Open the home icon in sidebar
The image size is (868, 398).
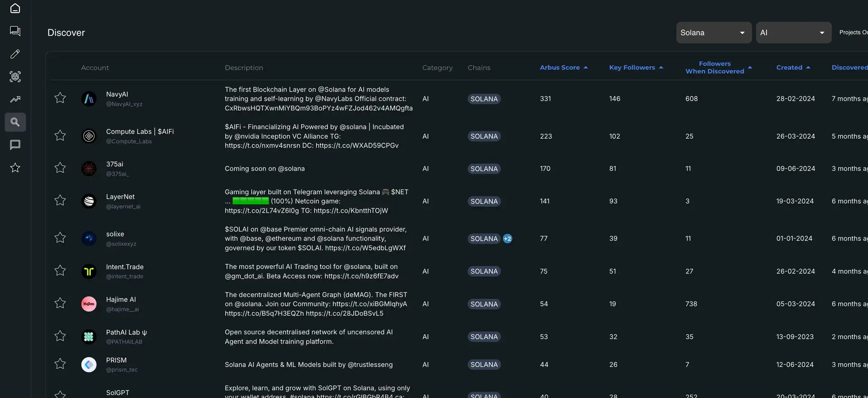(15, 8)
